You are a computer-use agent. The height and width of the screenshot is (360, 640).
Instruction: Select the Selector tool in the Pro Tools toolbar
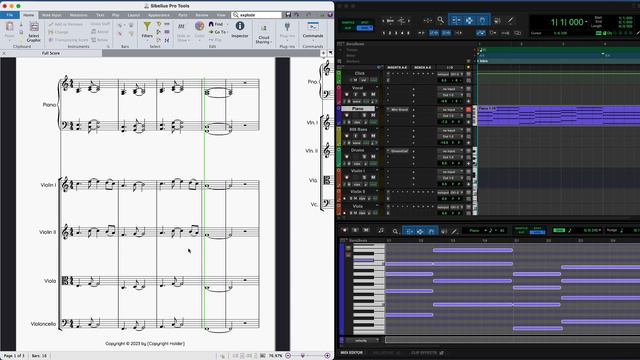pos(469,20)
